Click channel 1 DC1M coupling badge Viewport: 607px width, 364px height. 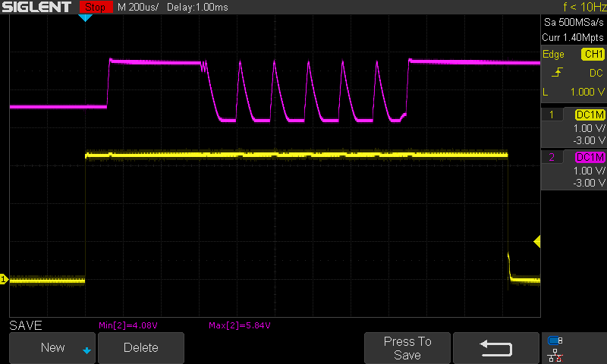click(x=590, y=115)
